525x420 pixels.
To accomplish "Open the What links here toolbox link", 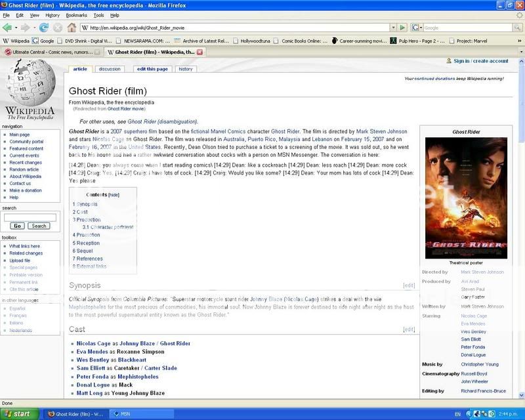I will (x=24, y=246).
